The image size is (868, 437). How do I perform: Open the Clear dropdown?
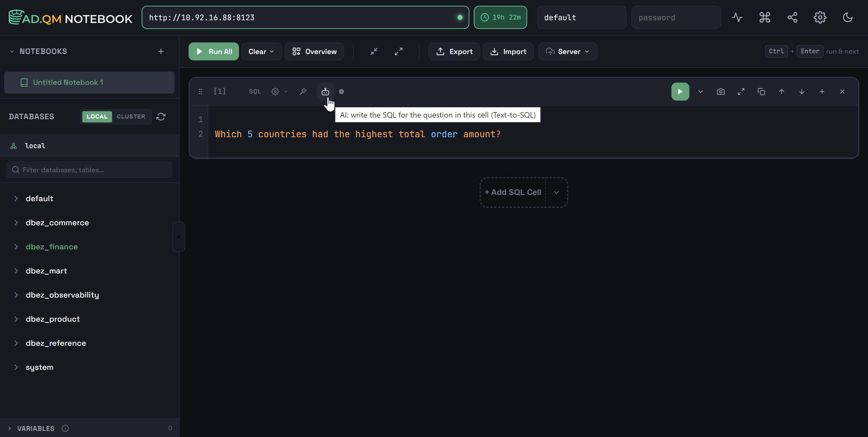[261, 51]
